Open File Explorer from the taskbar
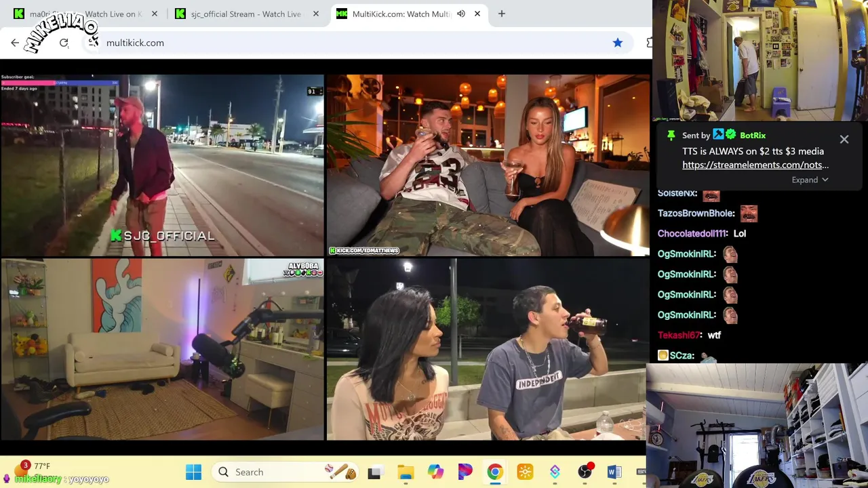The width and height of the screenshot is (868, 488). click(x=406, y=472)
